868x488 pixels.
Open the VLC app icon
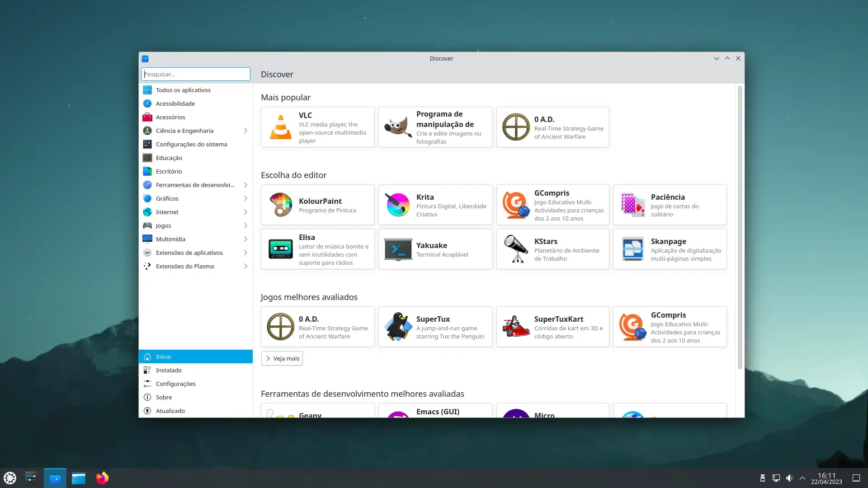(280, 127)
